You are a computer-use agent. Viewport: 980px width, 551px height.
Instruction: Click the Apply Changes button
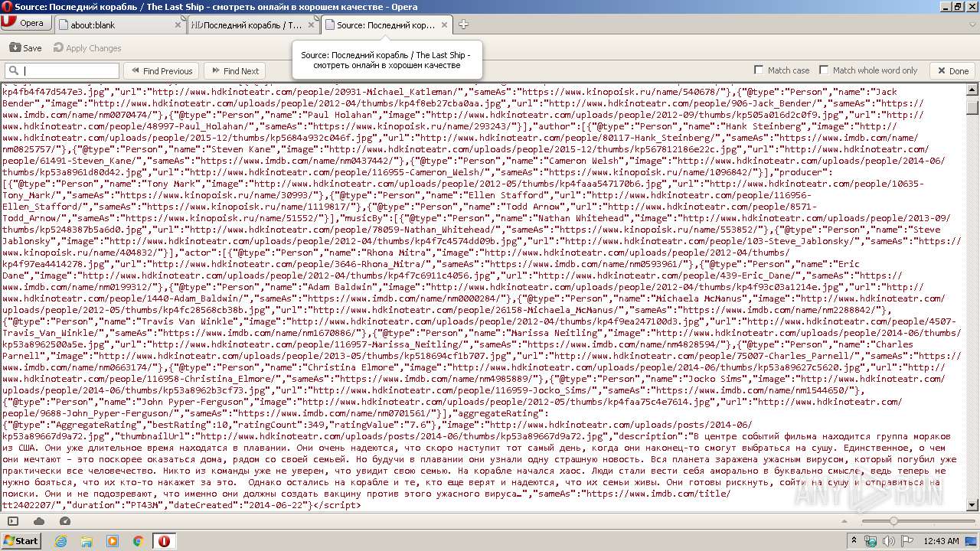(87, 47)
